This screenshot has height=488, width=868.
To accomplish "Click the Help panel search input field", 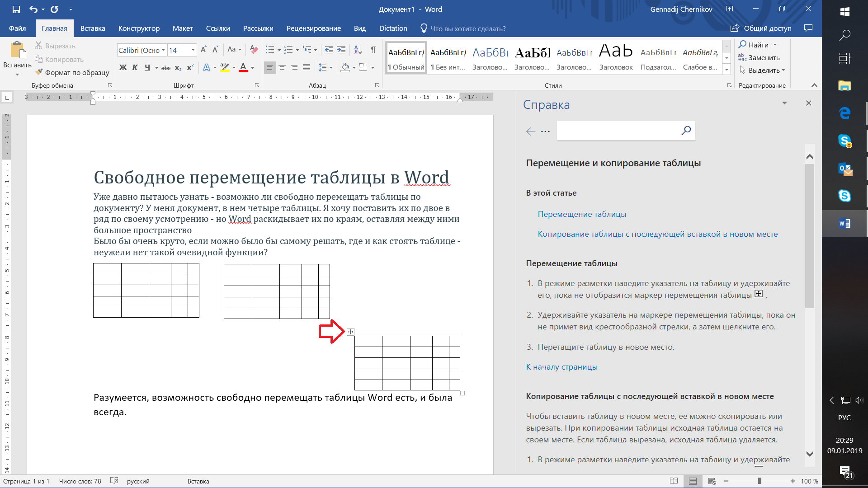I will (617, 131).
